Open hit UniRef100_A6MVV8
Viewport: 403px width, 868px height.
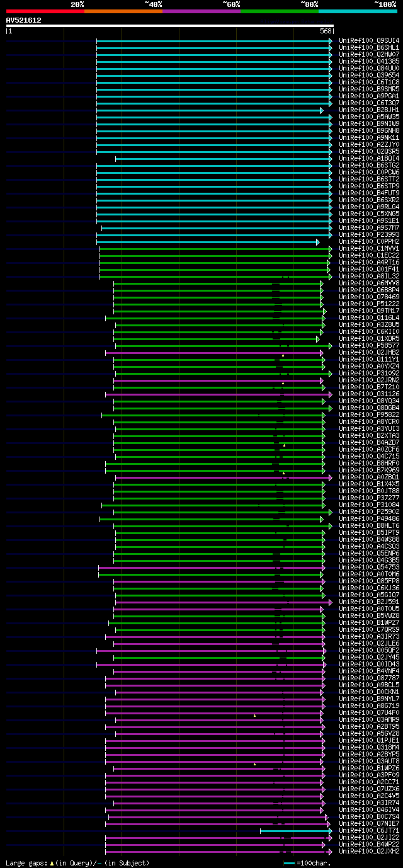pyautogui.click(x=369, y=283)
